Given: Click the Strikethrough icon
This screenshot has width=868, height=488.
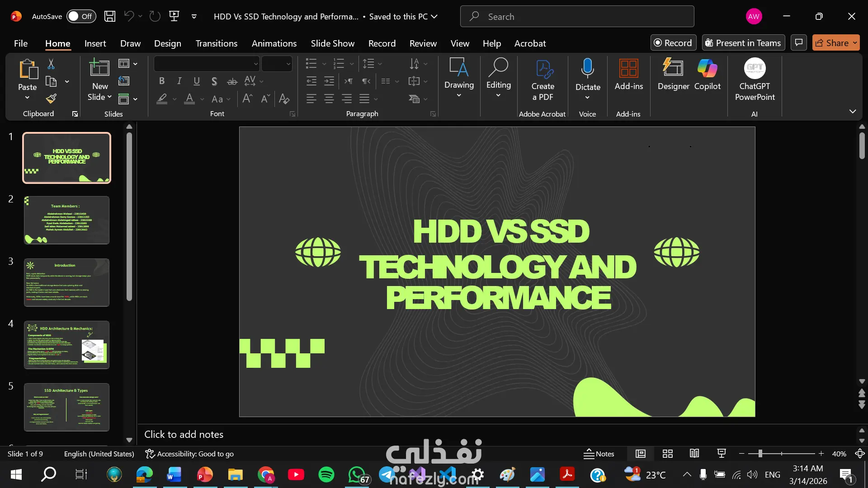Looking at the screenshot, I should pos(232,81).
